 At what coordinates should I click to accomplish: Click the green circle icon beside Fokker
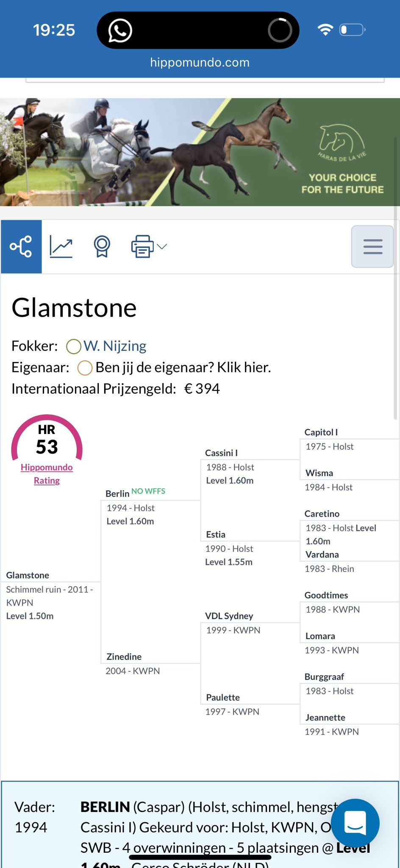coord(74,346)
